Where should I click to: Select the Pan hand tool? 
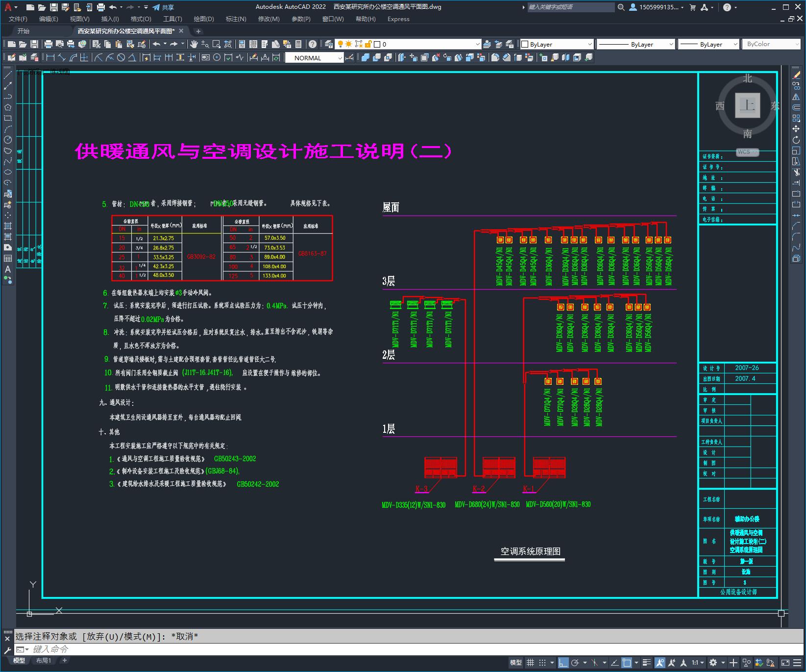(194, 44)
